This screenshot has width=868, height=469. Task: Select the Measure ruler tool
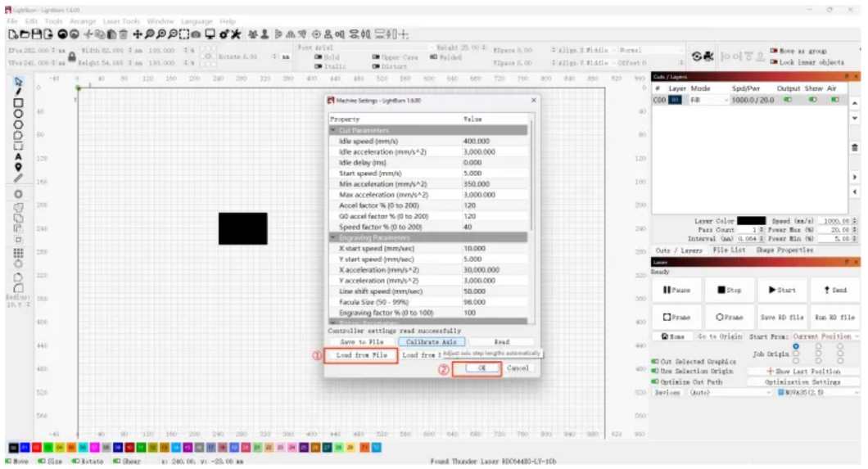(18, 178)
